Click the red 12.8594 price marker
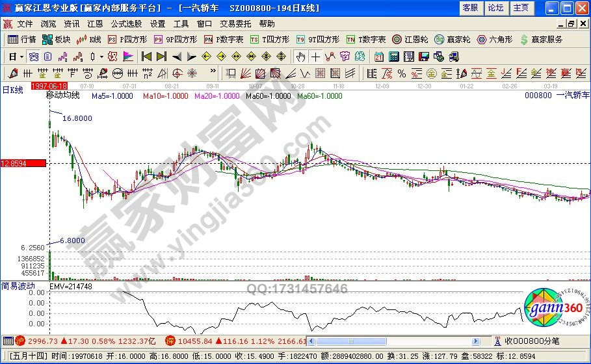 23,164
